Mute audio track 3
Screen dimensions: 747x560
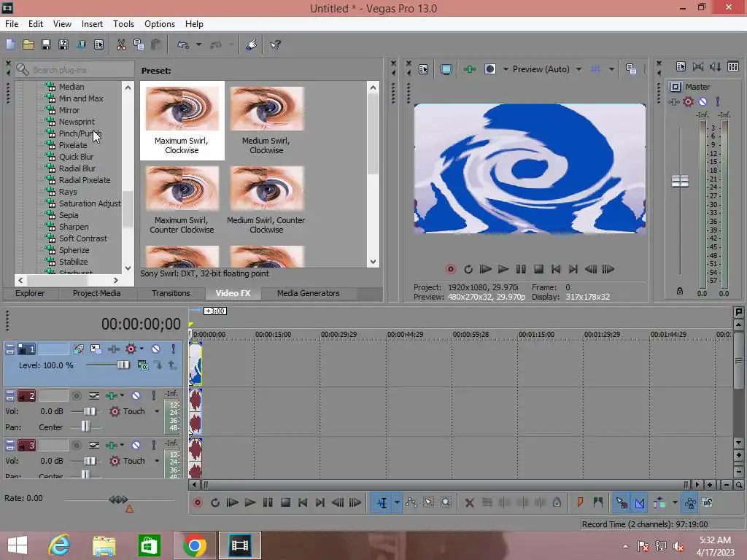pyautogui.click(x=136, y=446)
